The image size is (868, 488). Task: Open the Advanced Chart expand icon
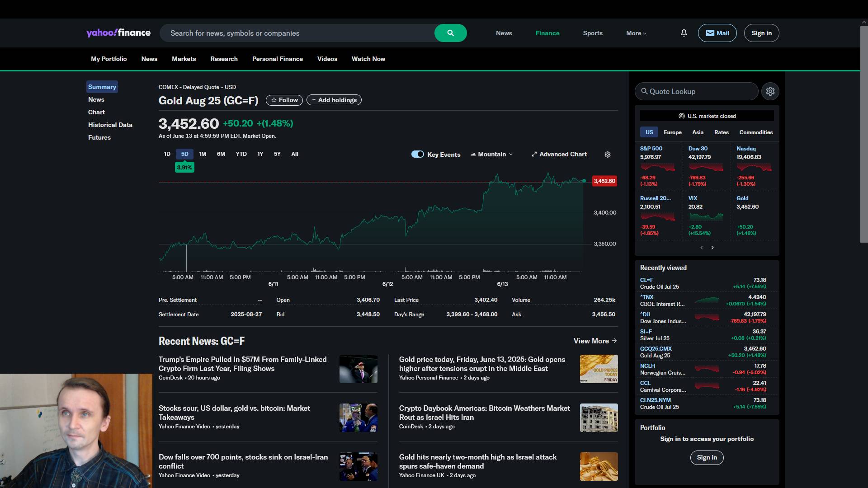click(x=534, y=155)
